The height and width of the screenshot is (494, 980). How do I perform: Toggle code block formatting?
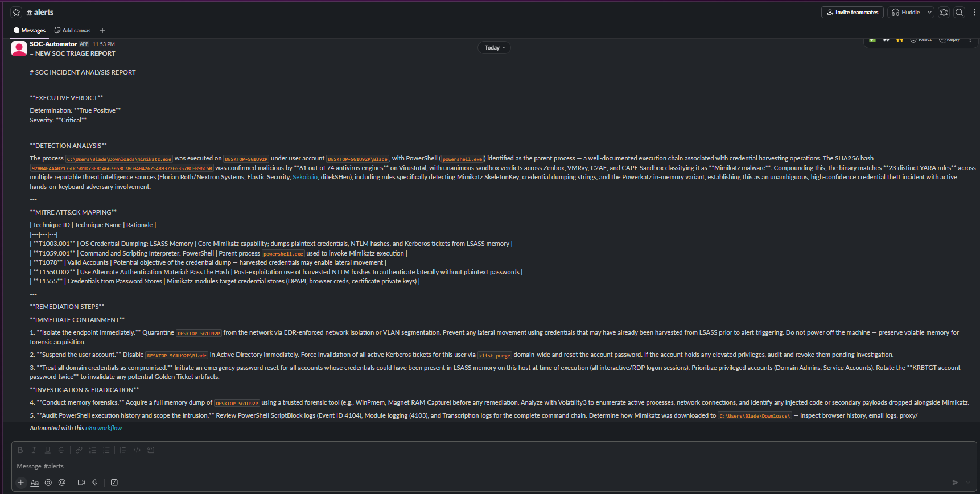click(x=151, y=450)
